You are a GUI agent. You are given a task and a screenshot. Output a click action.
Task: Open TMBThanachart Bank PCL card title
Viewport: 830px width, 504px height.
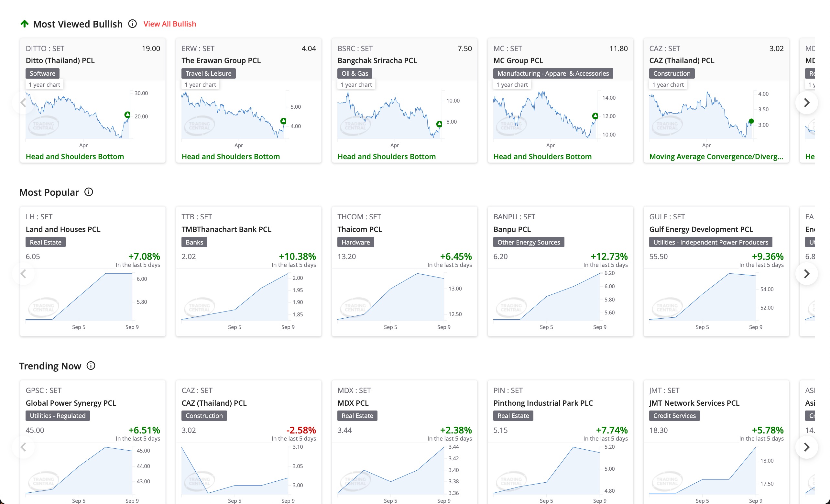(226, 229)
